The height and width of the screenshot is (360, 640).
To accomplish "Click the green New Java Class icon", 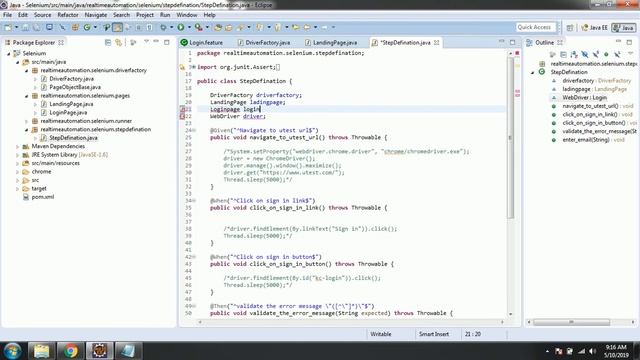I will [87, 27].
